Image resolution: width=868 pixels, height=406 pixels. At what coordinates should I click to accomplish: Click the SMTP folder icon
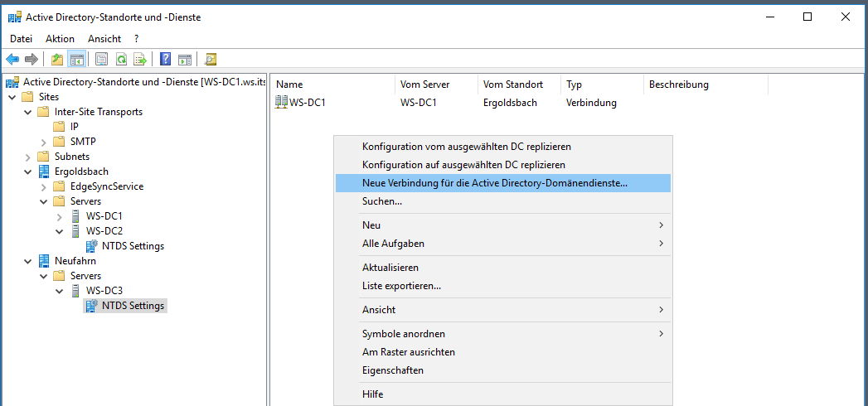tap(59, 142)
